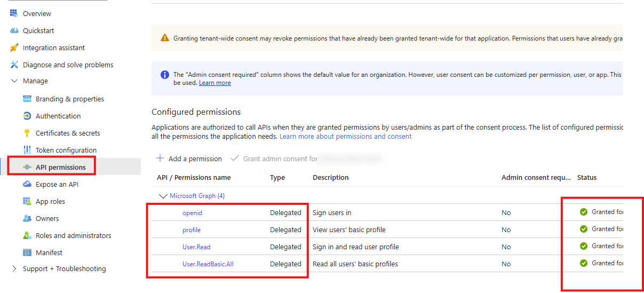The image size is (644, 293).
Task: Click the Type column header
Action: pos(277,177)
